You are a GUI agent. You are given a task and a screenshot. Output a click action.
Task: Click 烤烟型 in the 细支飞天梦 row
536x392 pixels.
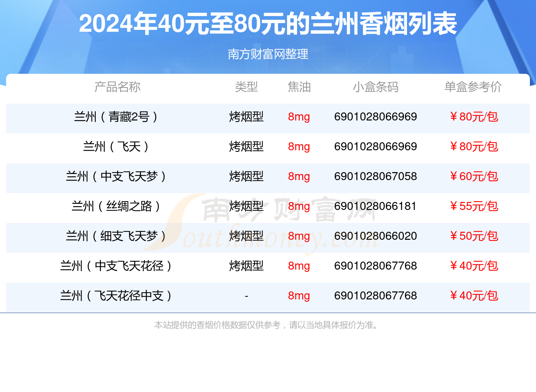(247, 236)
